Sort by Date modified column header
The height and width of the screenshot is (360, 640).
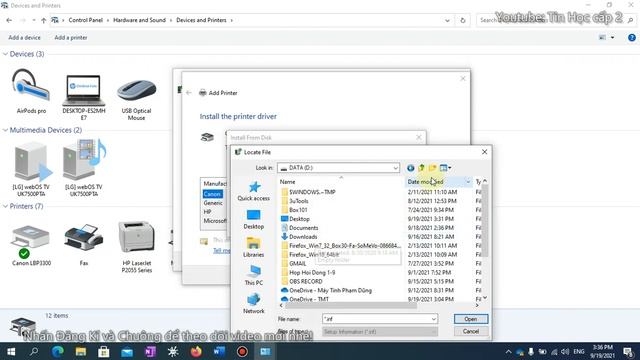[x=439, y=182]
